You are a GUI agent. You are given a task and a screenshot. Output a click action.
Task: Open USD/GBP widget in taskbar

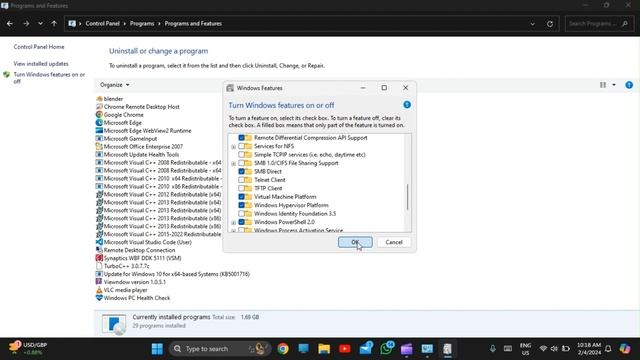[28, 348]
